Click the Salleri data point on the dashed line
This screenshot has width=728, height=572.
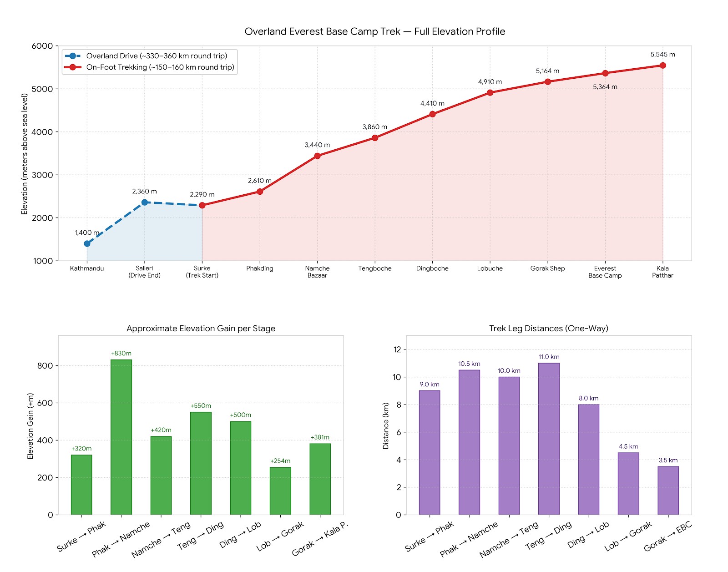point(145,202)
